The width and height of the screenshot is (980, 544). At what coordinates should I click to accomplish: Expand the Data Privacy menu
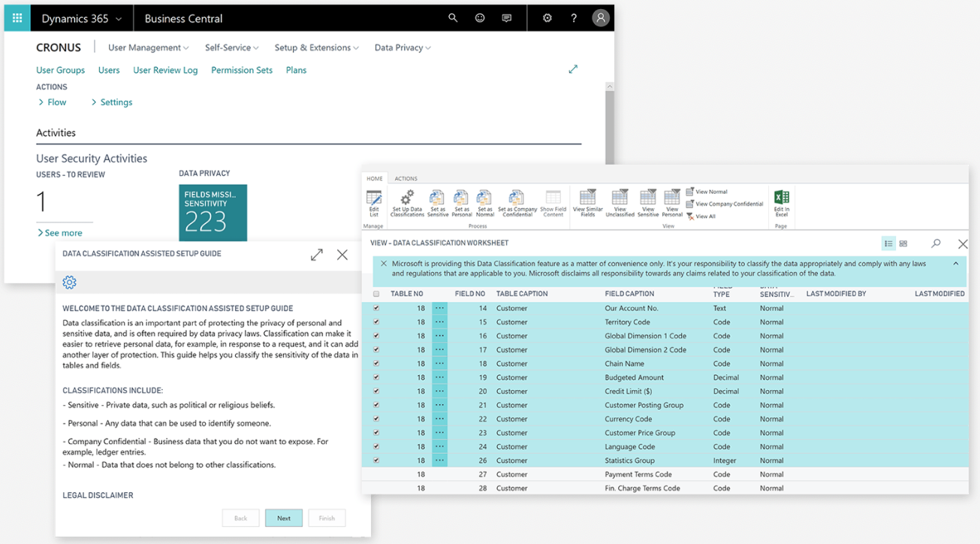403,47
